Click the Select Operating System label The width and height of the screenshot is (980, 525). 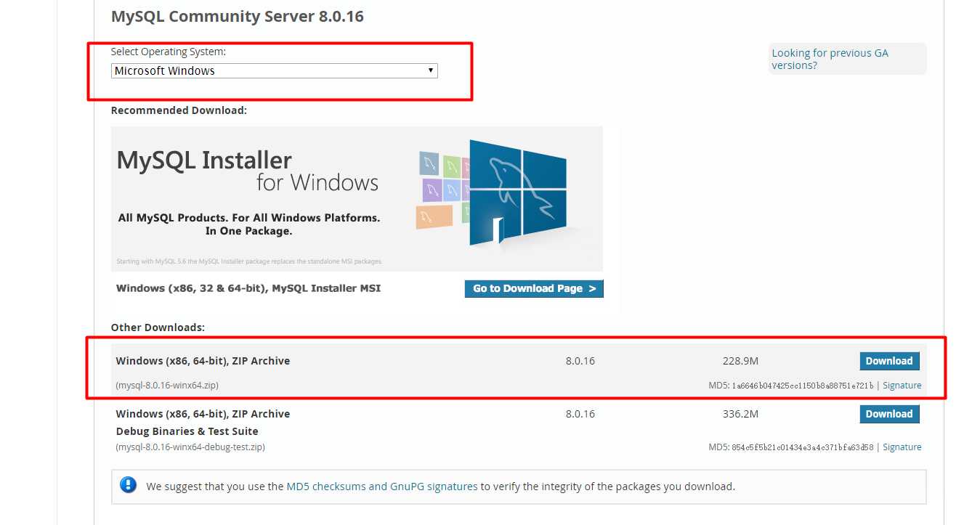pyautogui.click(x=169, y=52)
